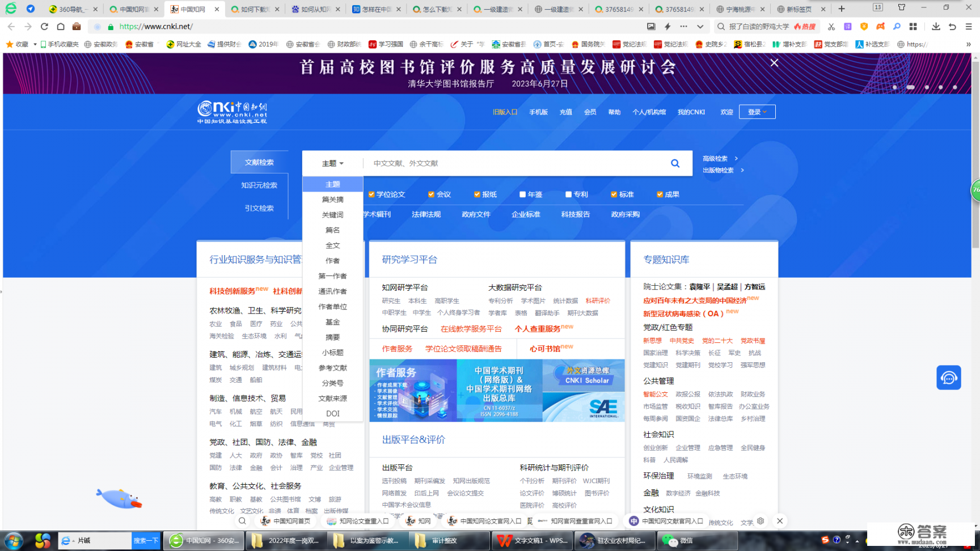The height and width of the screenshot is (551, 980).
Task: Open the 收藏 favorites dropdown arrow
Action: point(35,44)
